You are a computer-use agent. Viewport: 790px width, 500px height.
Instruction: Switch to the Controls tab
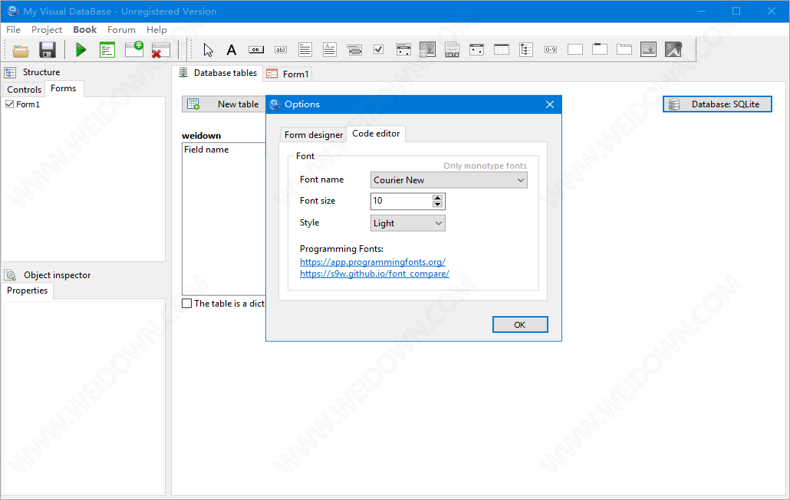[24, 89]
